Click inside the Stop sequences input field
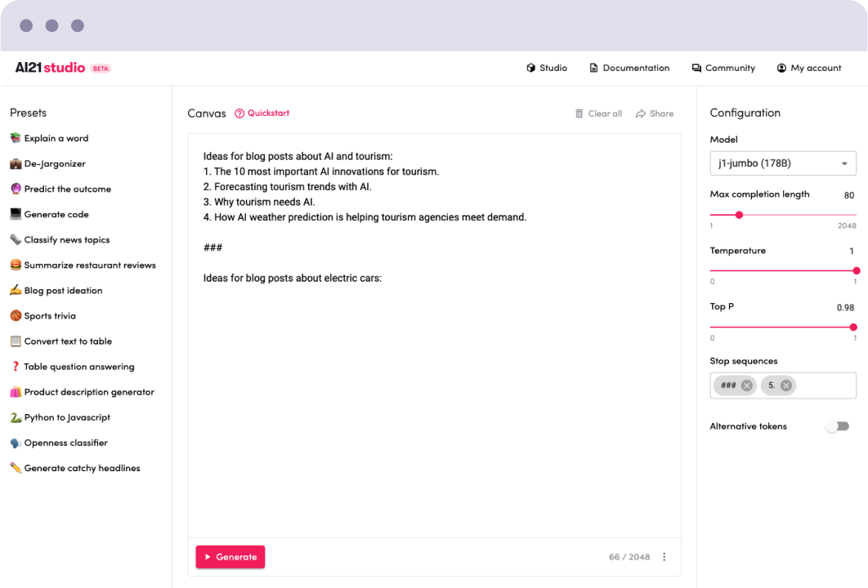Image resolution: width=868 pixels, height=588 pixels. click(x=824, y=385)
